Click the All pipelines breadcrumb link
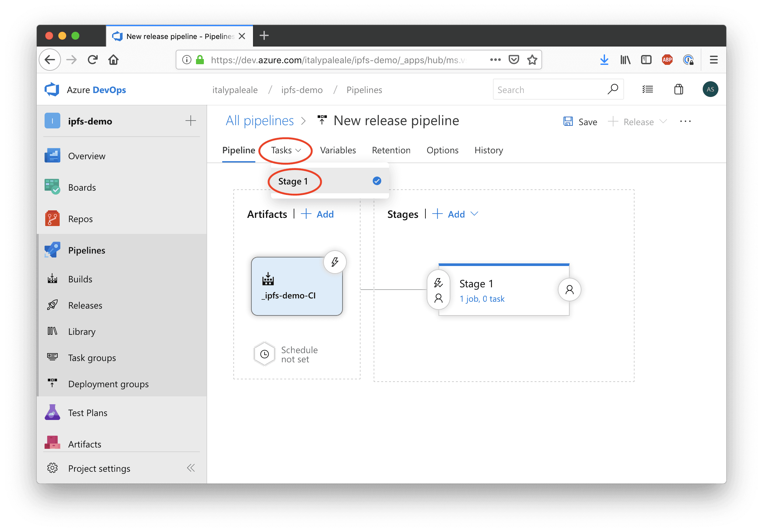 260,121
